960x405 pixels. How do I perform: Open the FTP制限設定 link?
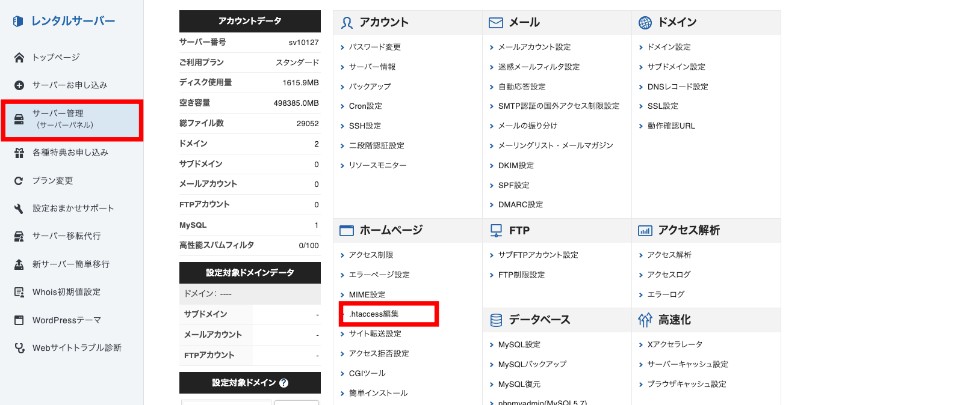tap(522, 275)
